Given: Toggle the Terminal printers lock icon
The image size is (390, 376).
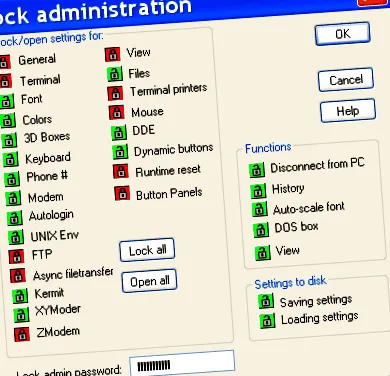Looking at the screenshot, I should [115, 93].
